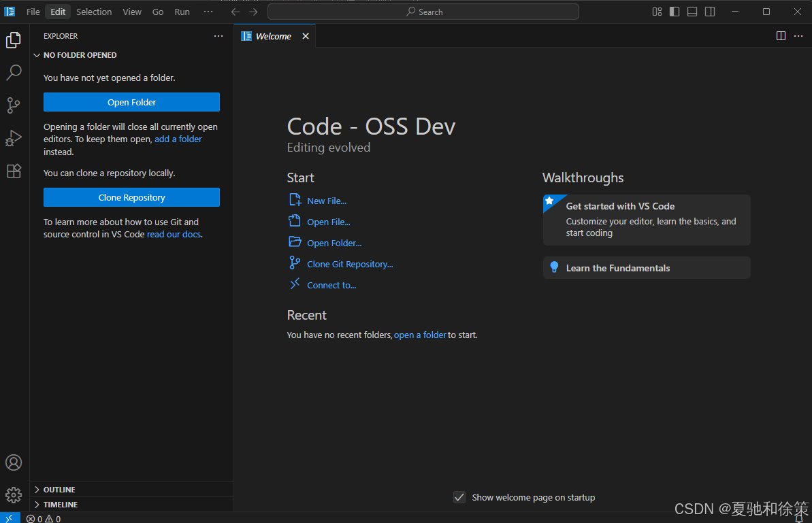
Task: Click the lightbulb icon on Learn the Fundamentals
Action: point(554,267)
